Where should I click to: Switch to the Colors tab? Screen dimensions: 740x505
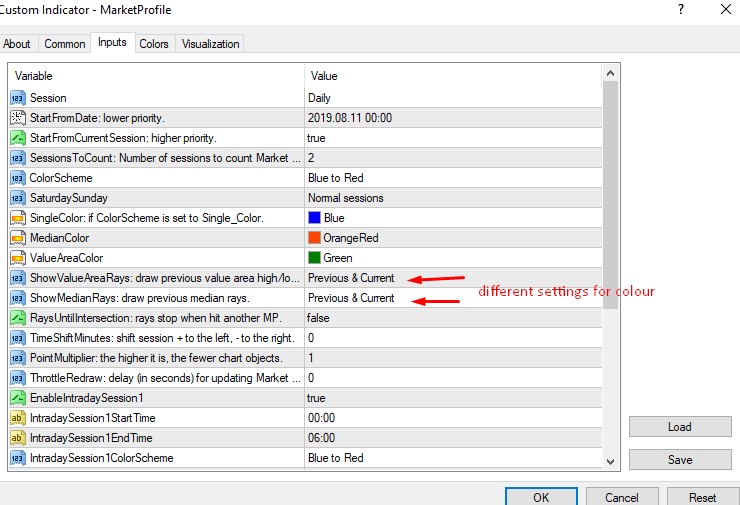(154, 43)
